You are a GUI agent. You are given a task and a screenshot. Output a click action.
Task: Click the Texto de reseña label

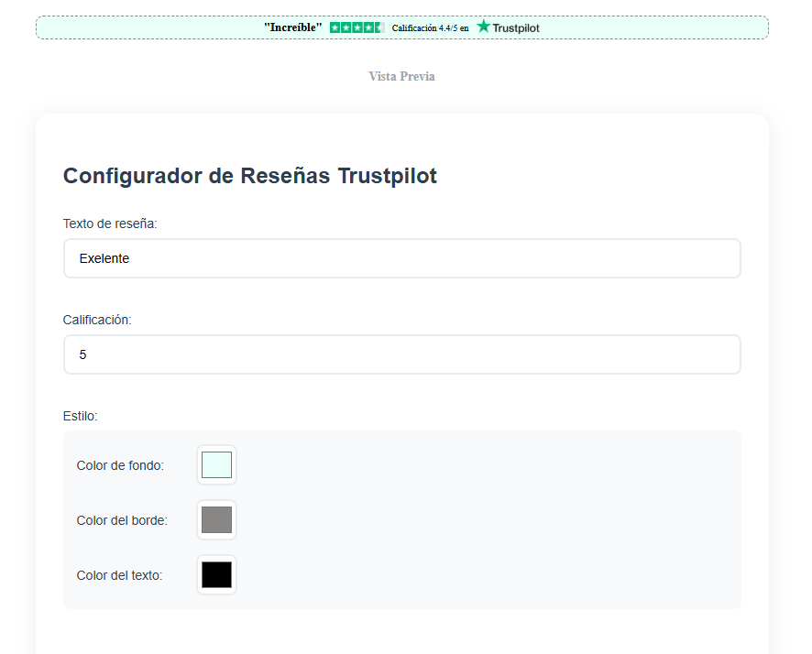(x=109, y=223)
